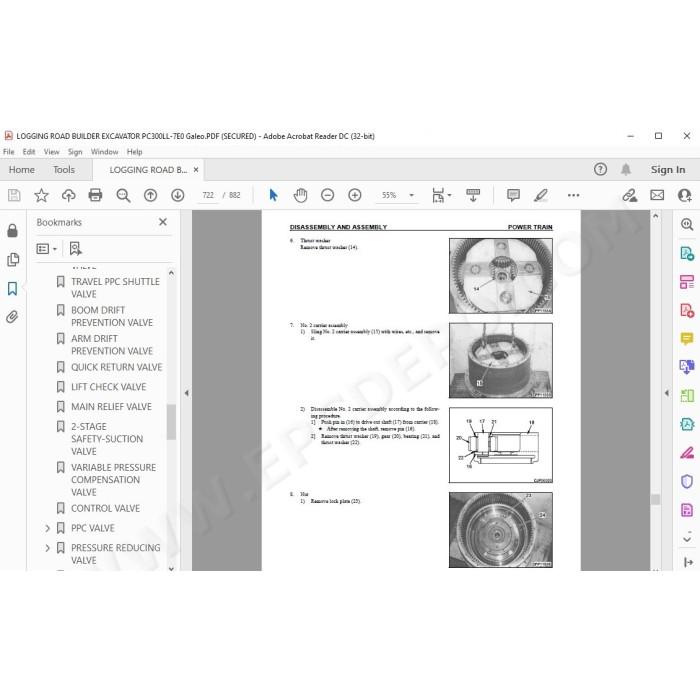
Task: Go to next page arrow
Action: point(177,195)
